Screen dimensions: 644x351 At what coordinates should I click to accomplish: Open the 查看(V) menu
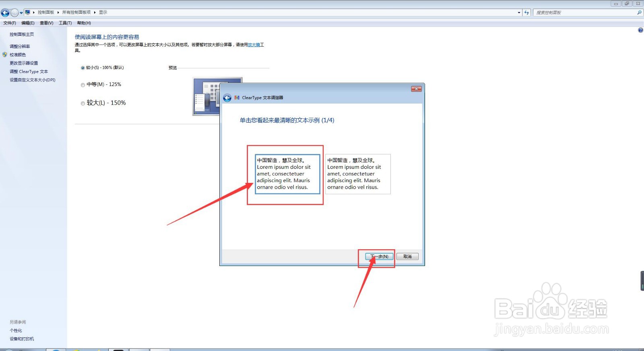47,23
